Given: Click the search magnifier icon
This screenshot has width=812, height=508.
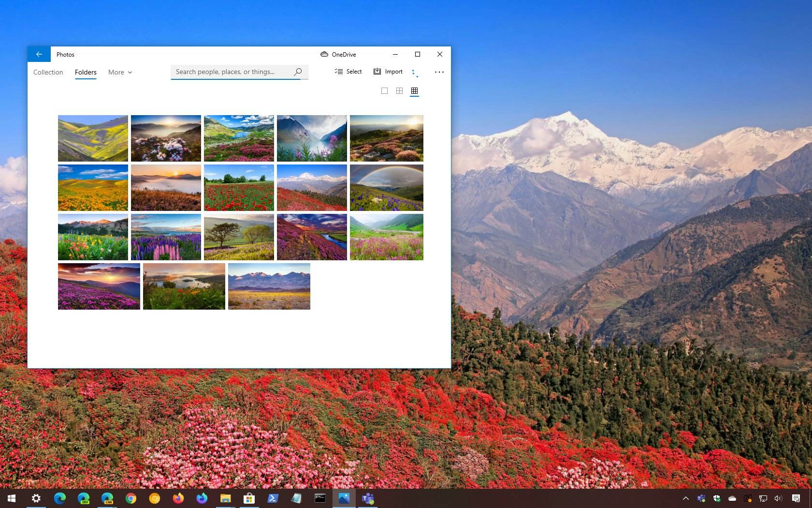Looking at the screenshot, I should pyautogui.click(x=298, y=72).
